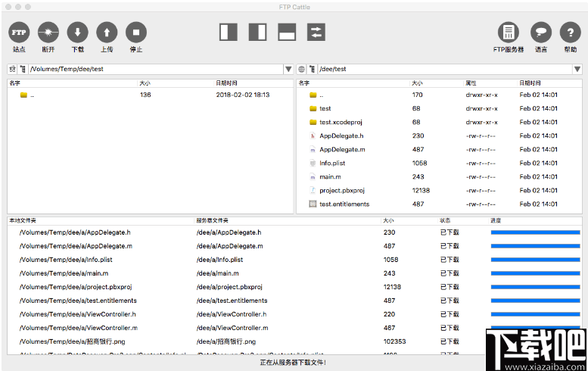The height and width of the screenshot is (371, 588).
Task: Expand the remote path dropdown
Action: point(577,69)
